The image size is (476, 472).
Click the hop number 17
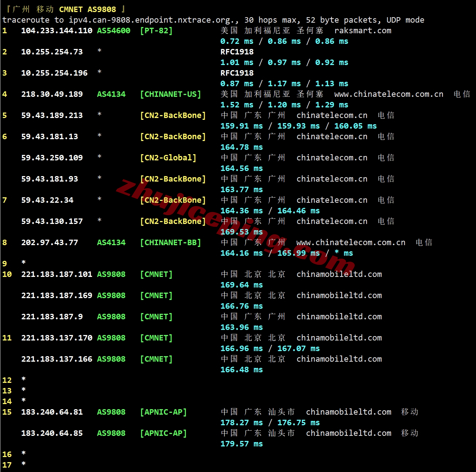click(x=7, y=465)
